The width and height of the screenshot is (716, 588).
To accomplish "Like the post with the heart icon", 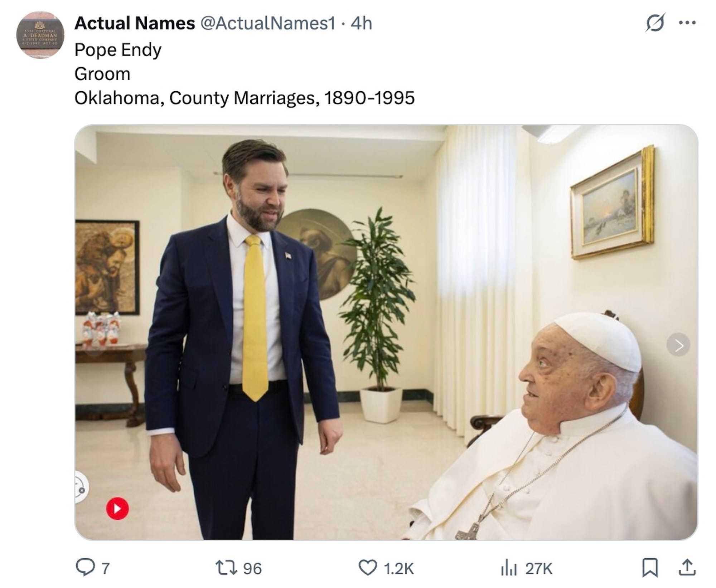I will [x=368, y=568].
